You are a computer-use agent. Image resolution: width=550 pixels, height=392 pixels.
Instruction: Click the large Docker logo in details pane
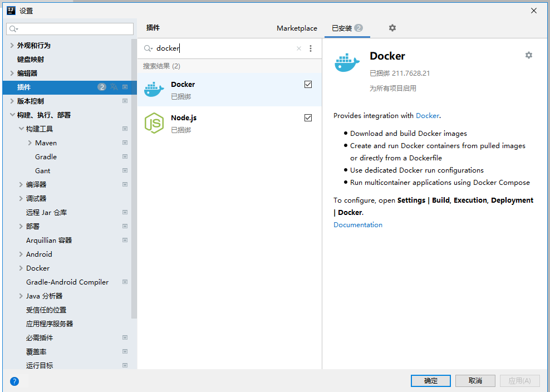pos(347,63)
